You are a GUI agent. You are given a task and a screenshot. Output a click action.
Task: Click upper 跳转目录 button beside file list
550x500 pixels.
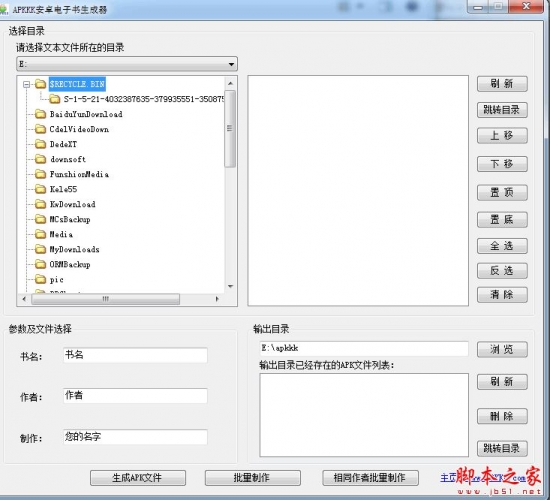tap(502, 110)
